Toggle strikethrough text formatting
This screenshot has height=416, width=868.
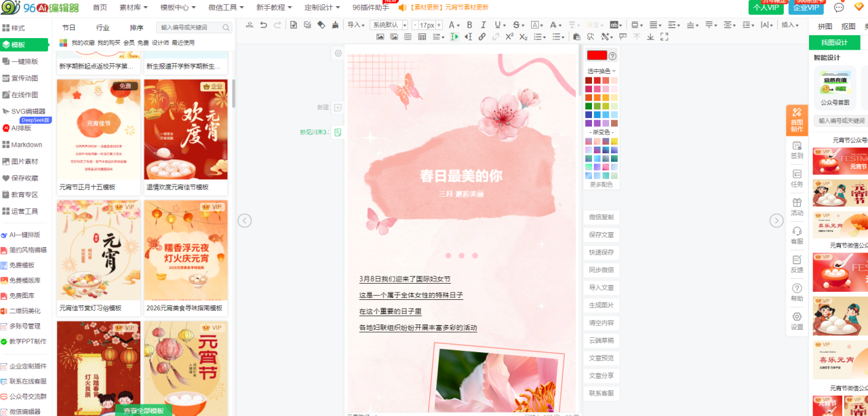pos(516,25)
